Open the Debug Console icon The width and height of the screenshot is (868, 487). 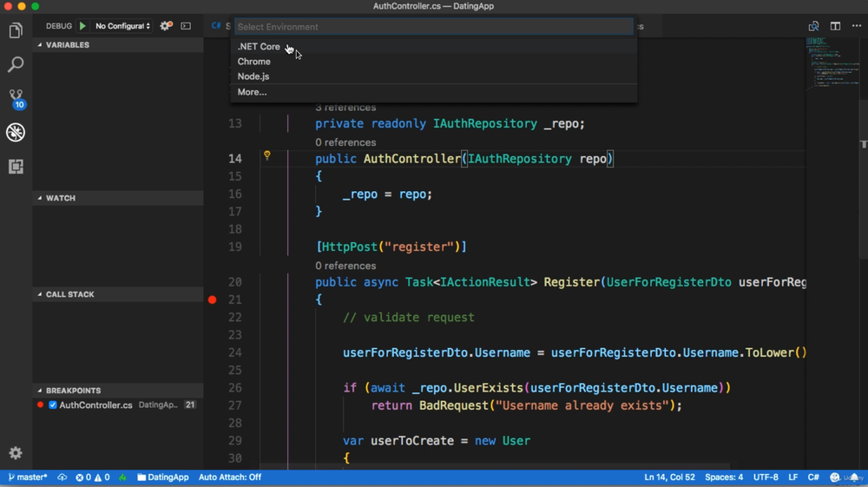(186, 26)
